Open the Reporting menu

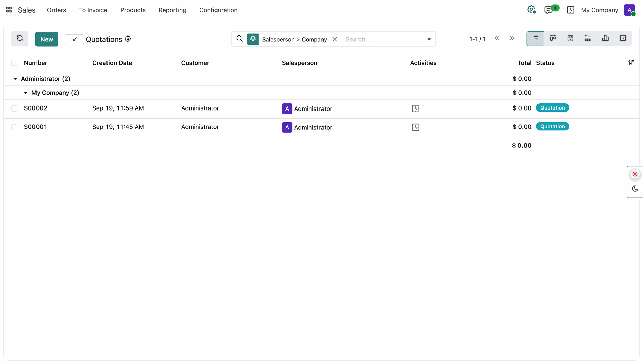click(x=172, y=10)
